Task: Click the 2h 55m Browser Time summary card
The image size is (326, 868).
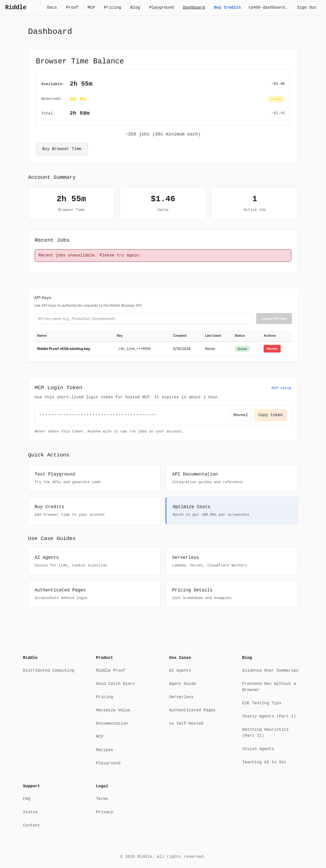Action: click(x=71, y=203)
